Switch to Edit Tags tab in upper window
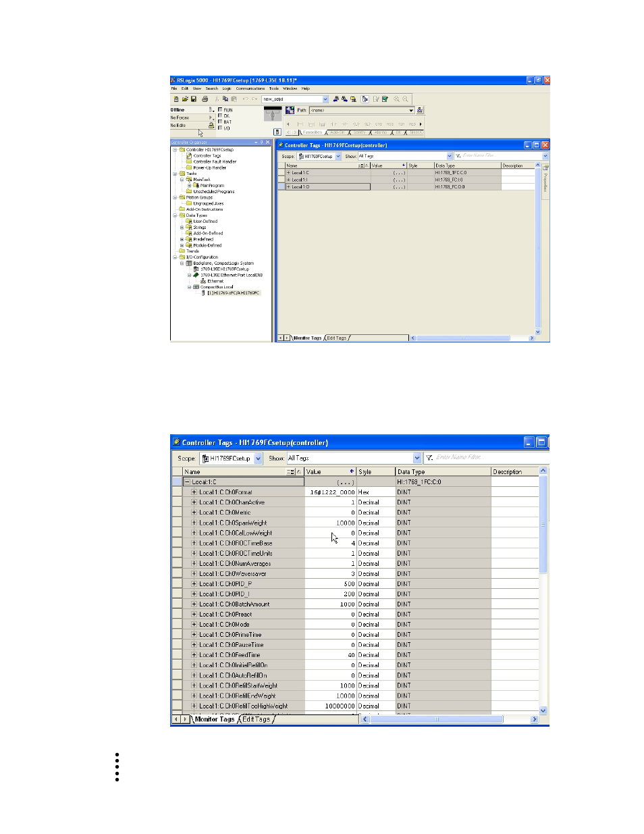644x834 pixels. 337,338
